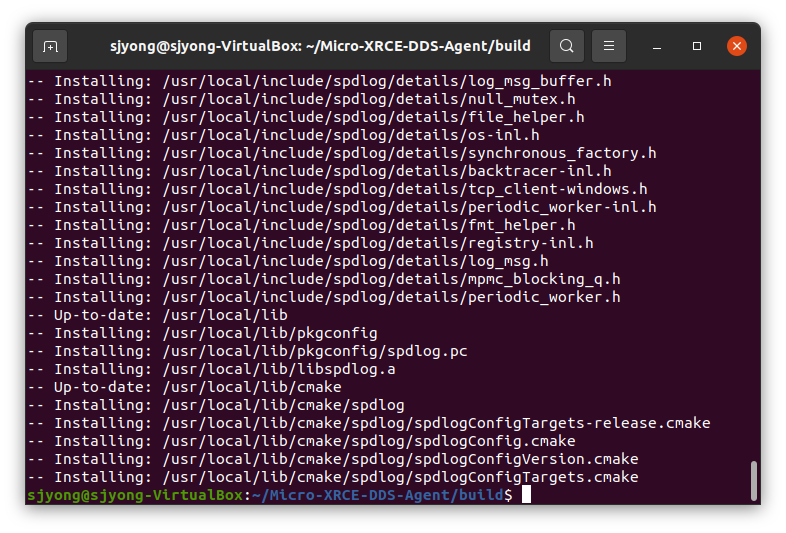Click the file_helper.h install line
Viewport: 786px width, 533px height.
click(x=306, y=117)
